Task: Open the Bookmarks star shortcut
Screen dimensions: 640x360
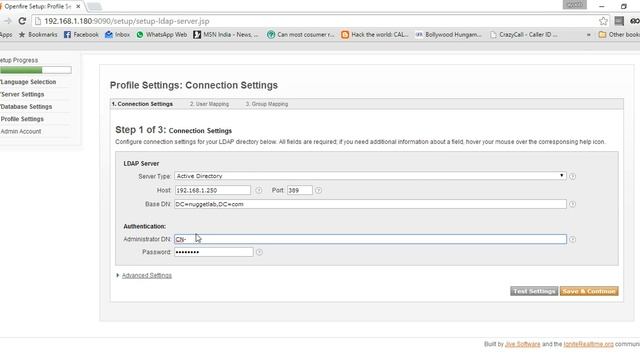Action: click(38, 35)
